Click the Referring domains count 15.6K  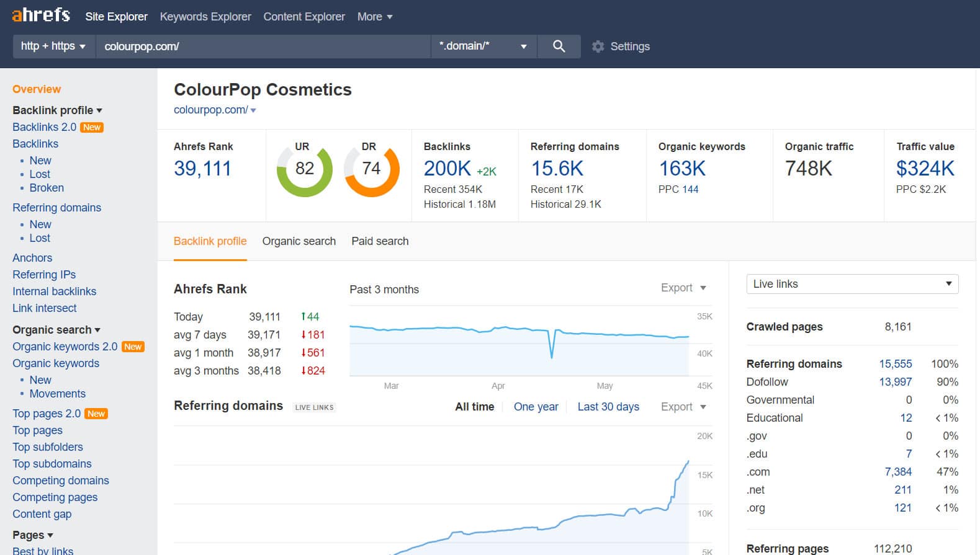pyautogui.click(x=557, y=169)
